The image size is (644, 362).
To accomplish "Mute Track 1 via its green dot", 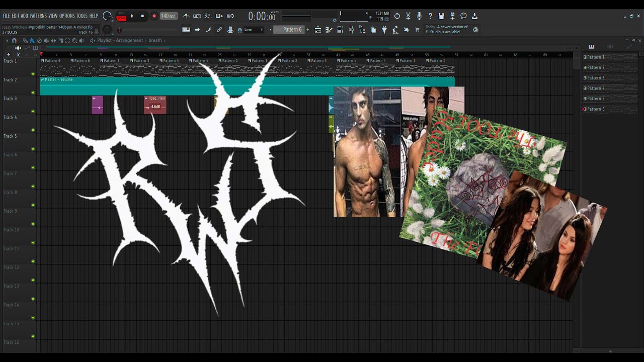I will 33,74.
